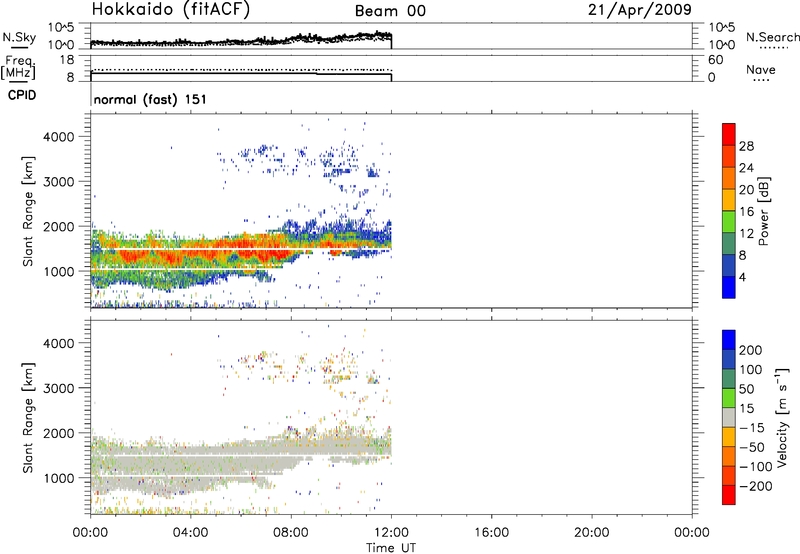The image size is (800, 554).
Task: Click frequency tick value '18'
Action: (67, 60)
